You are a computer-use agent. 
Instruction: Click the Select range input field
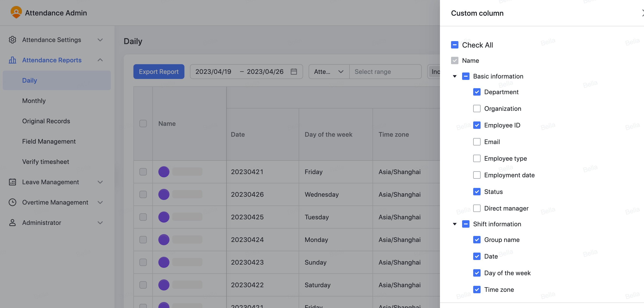(x=385, y=72)
